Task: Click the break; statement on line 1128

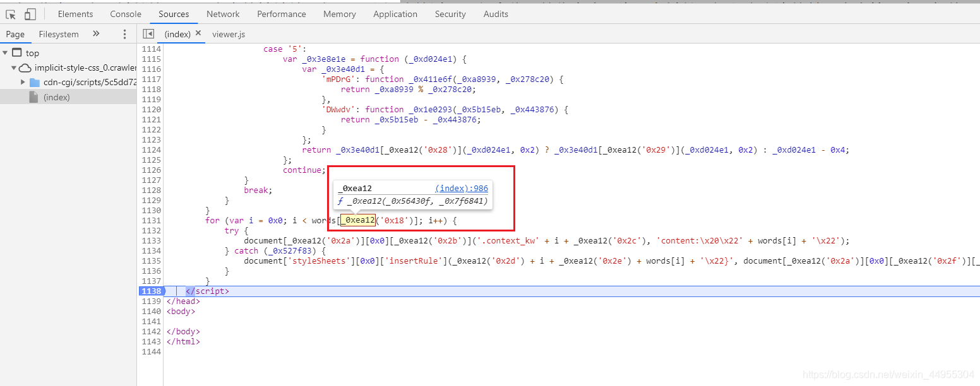Action: 258,190
